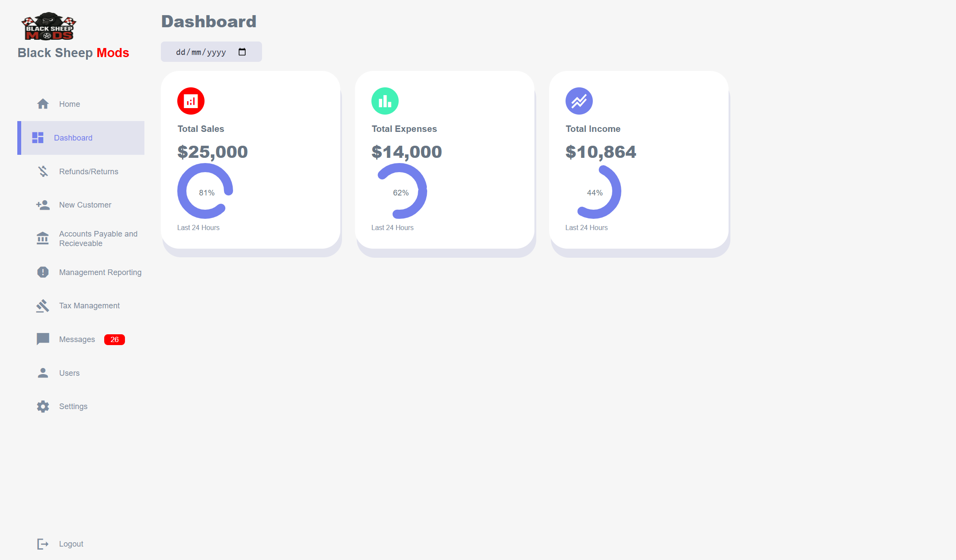
Task: Click the Refunds/Returns money-off icon
Action: (43, 172)
